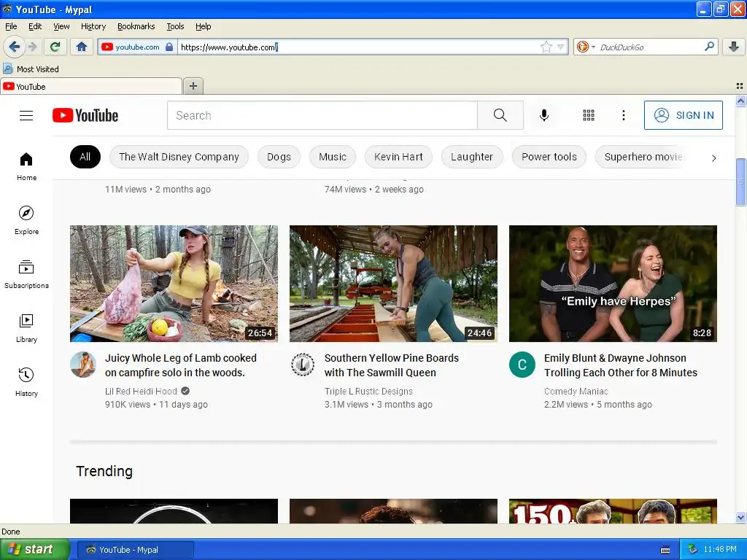Viewport: 747px width, 560px height.
Task: Select the All category chip
Action: tap(85, 157)
